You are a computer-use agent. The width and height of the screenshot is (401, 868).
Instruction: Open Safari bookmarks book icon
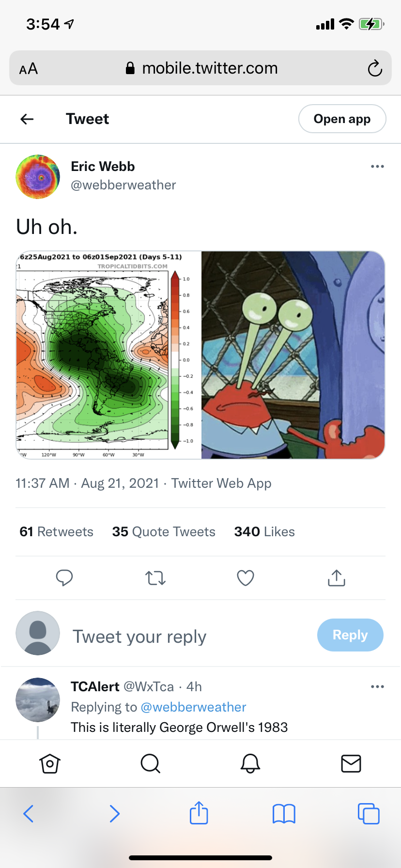point(284,814)
